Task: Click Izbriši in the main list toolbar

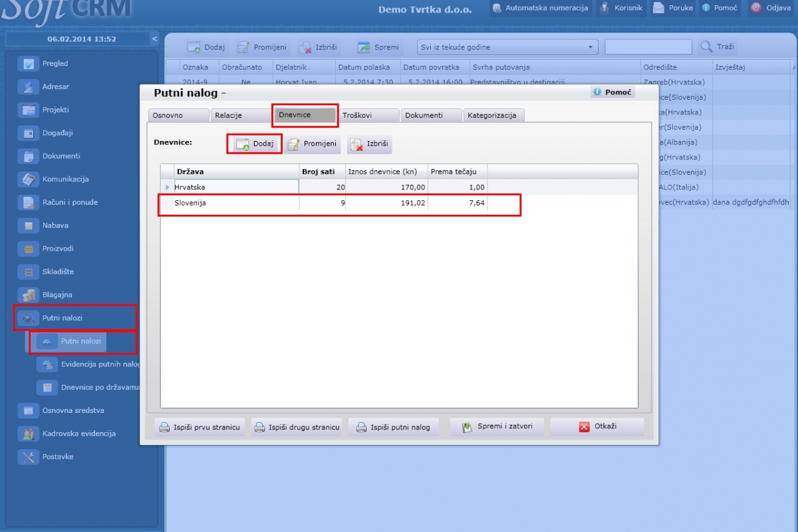Action: 319,47
